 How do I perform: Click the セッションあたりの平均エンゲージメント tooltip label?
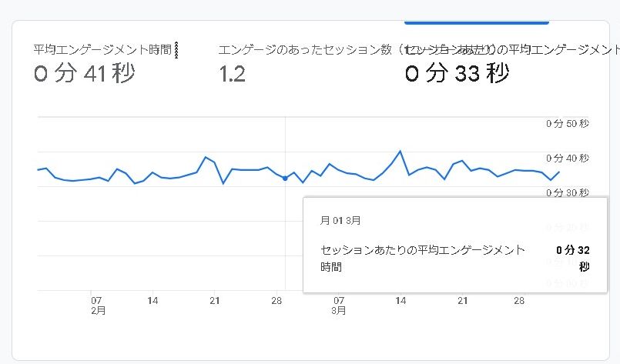coord(423,250)
